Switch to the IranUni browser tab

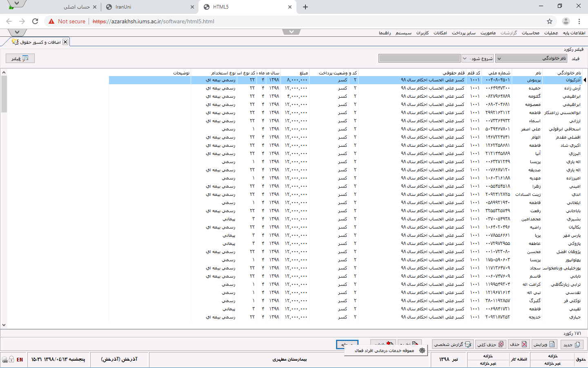coord(149,7)
